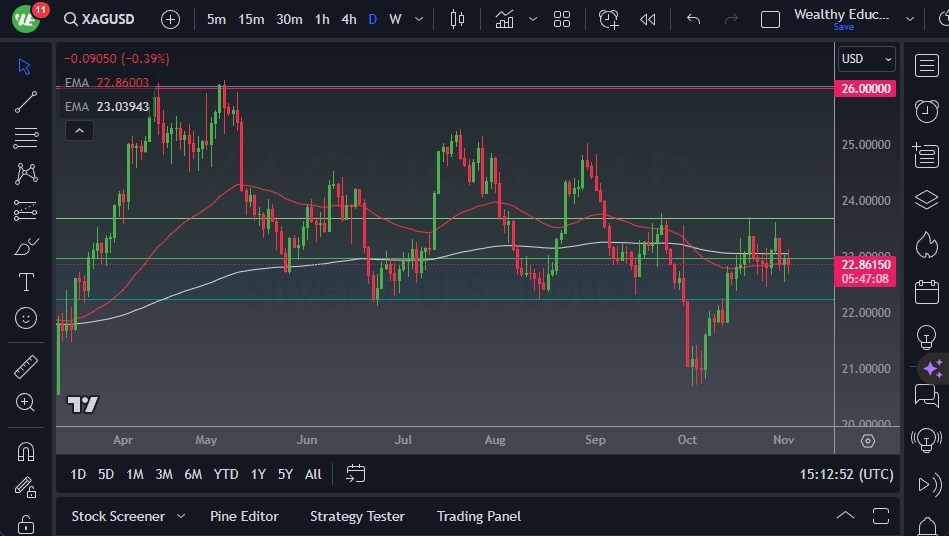This screenshot has width=949, height=536.
Task: Switch chart to 4h timeframe
Action: point(348,19)
